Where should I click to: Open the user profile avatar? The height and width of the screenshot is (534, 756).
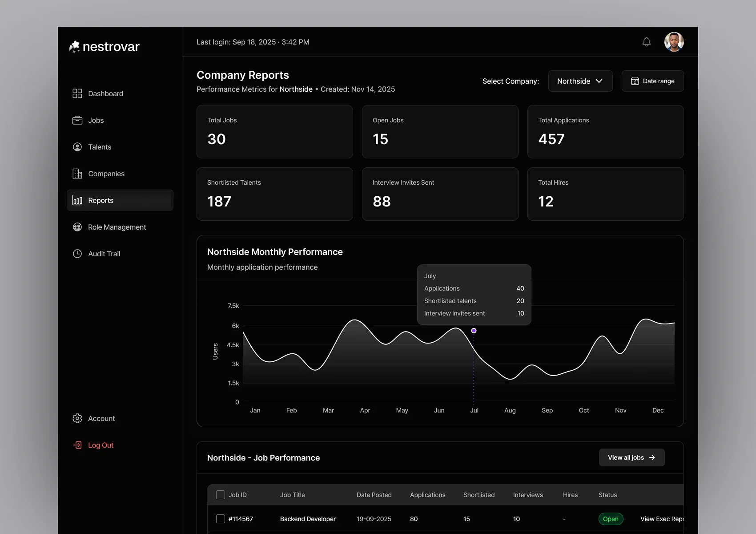click(x=674, y=42)
